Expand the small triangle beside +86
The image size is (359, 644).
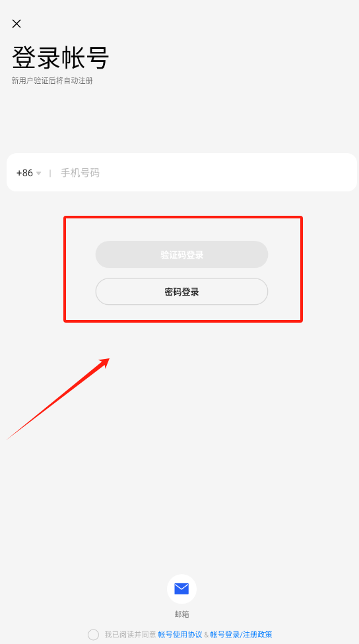(39, 174)
